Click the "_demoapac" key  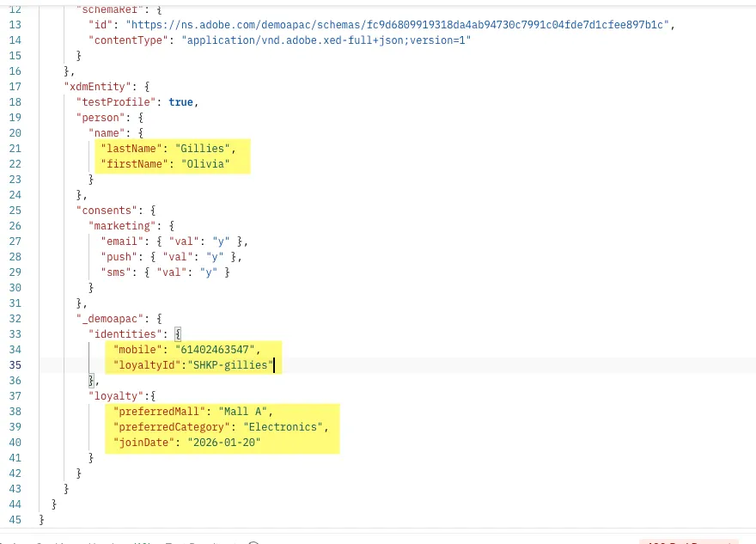coord(110,318)
